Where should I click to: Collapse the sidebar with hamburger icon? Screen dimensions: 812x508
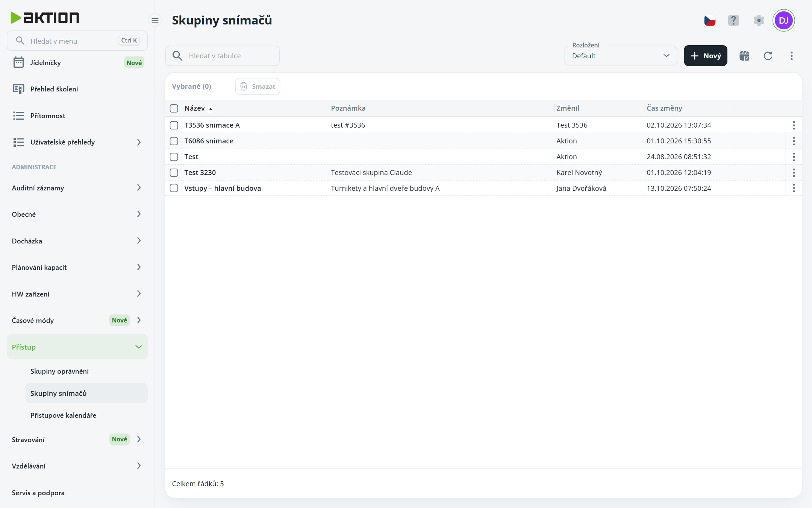pos(155,20)
